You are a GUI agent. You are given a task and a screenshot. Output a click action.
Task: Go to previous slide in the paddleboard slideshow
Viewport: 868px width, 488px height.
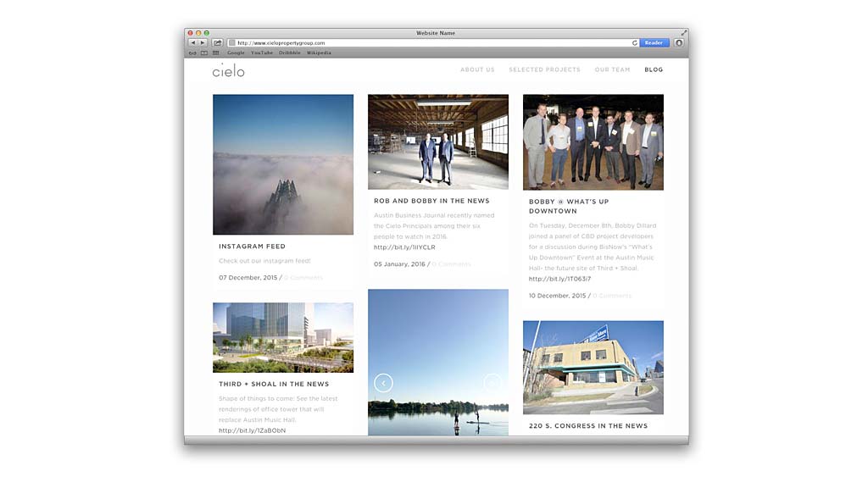click(383, 383)
